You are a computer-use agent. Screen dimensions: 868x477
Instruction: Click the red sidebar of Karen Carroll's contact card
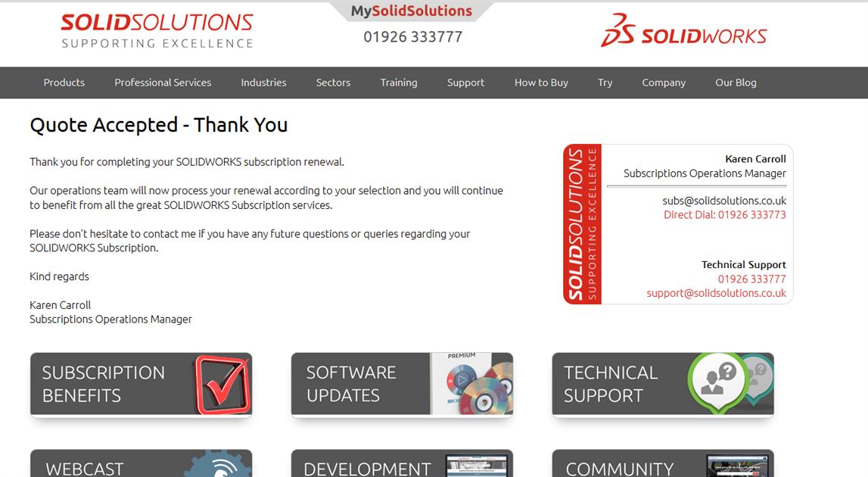click(581, 223)
